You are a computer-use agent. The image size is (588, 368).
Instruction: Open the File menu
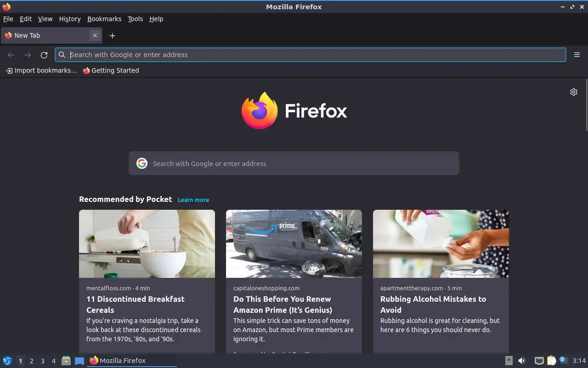(8, 19)
